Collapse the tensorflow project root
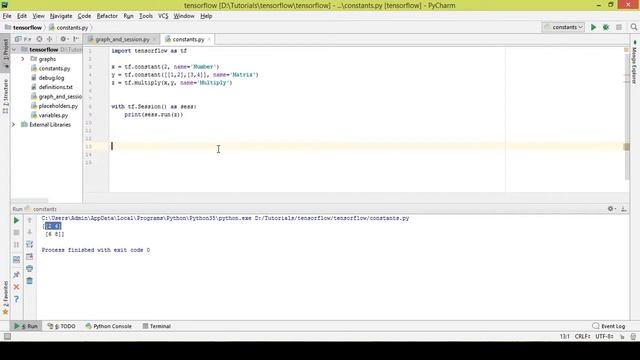Viewport: 640px width, 360px height. [14, 50]
